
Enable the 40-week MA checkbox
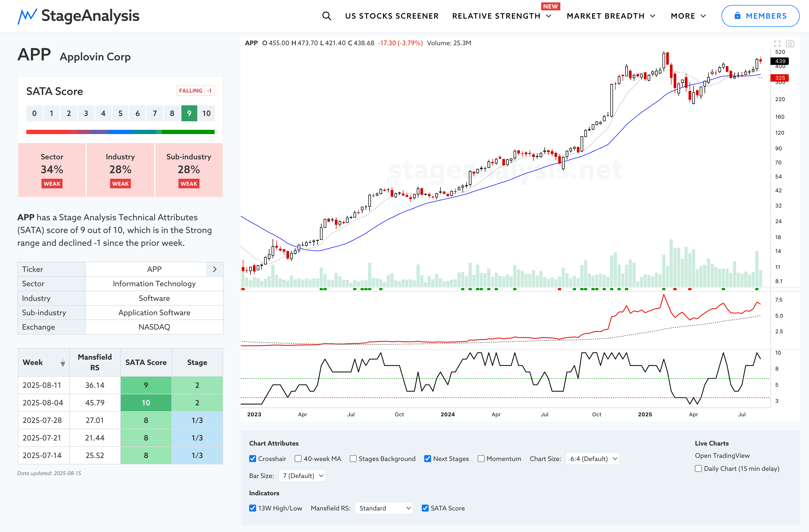(298, 459)
